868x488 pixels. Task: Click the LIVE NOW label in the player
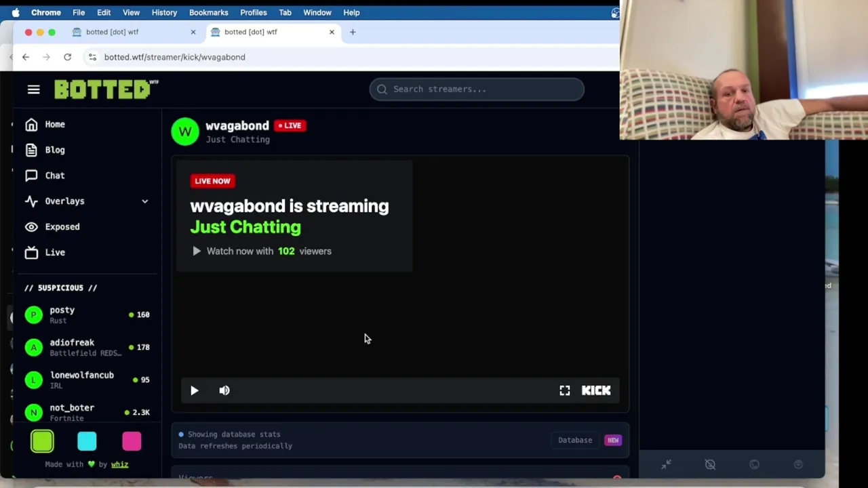coord(212,181)
